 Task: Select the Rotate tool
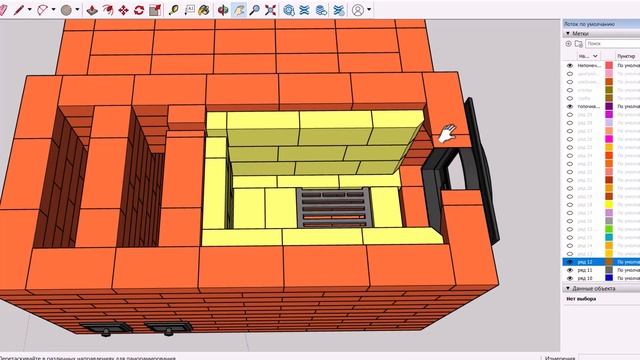point(139,10)
